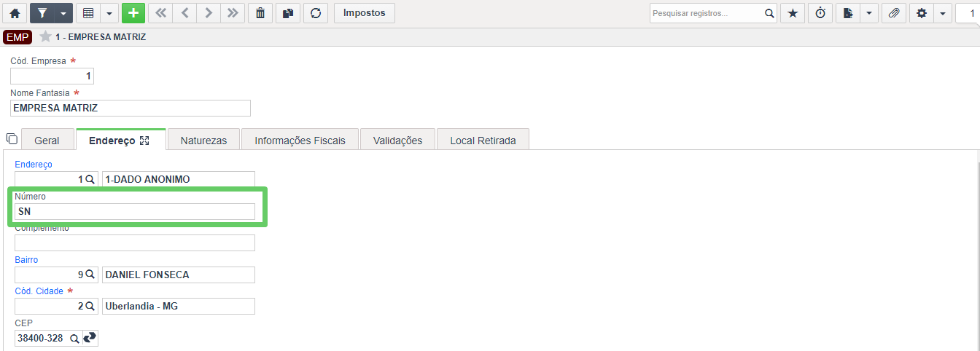Go to the home icon
980x351 pixels.
point(15,13)
